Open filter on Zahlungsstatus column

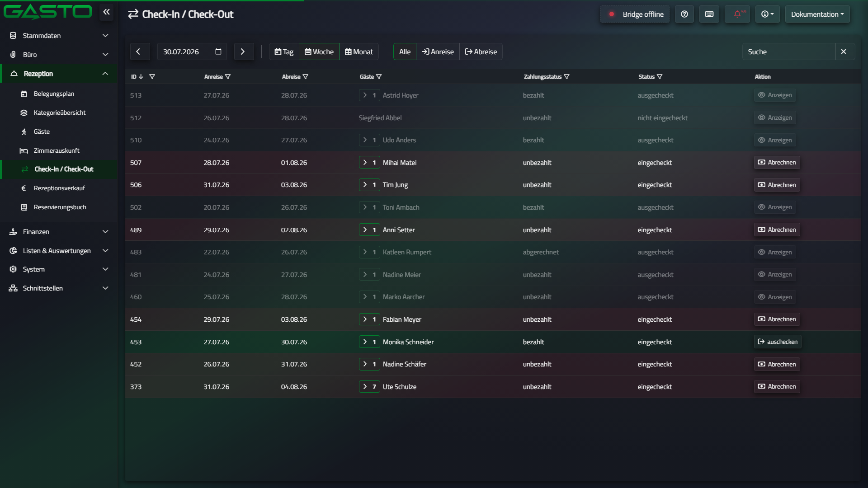pyautogui.click(x=566, y=77)
